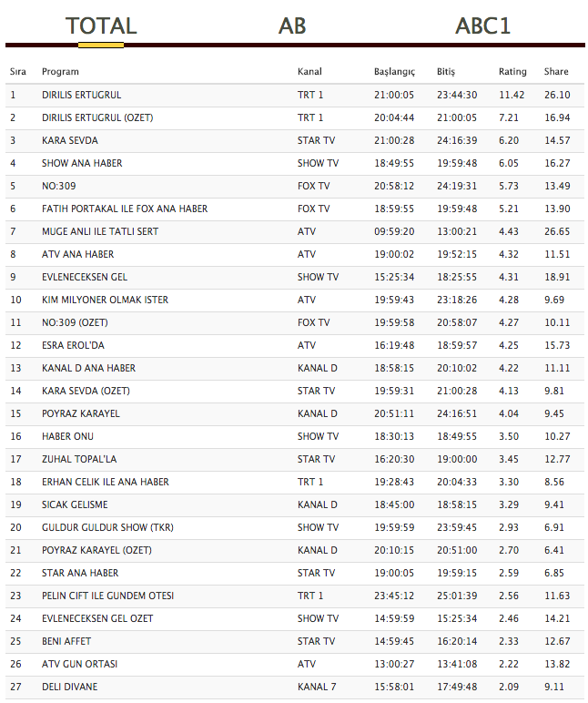The width and height of the screenshot is (588, 703).
Task: Select ESRA EROL'DA program
Action: point(73,346)
